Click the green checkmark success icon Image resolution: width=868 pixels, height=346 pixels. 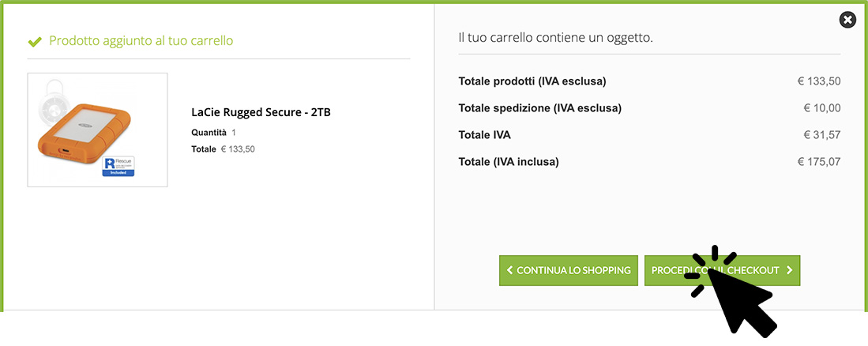(x=35, y=42)
